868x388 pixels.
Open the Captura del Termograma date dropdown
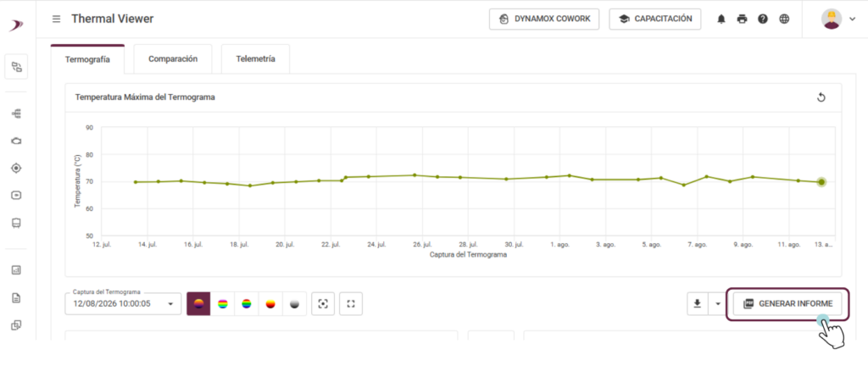(123, 303)
